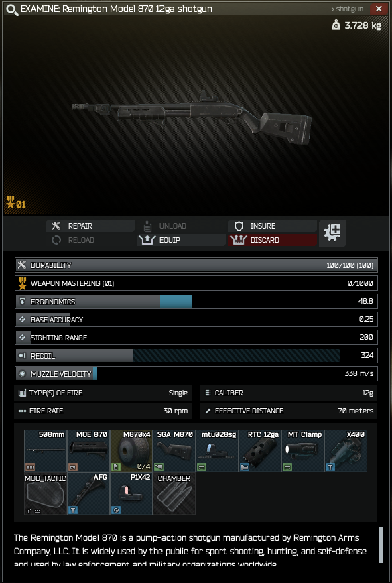The image size is (392, 583).
Task: Select the MOE 870 handguard slot
Action: (88, 450)
